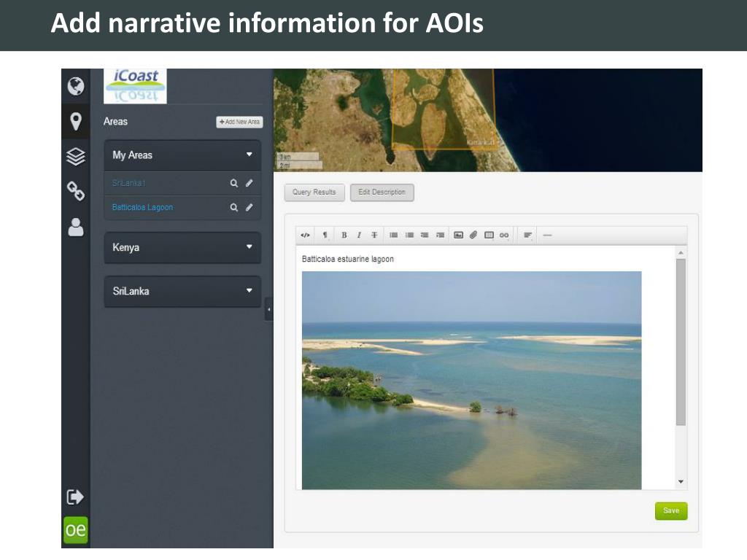The height and width of the screenshot is (560, 747).
Task: Click the editor scroll up arrow
Action: (x=681, y=252)
